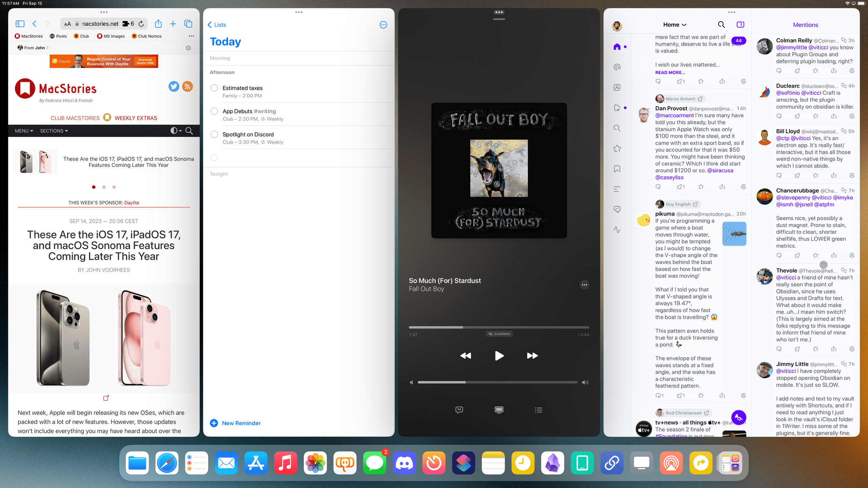Open Safari AA page settings menu
868x488 pixels.
click(67, 24)
